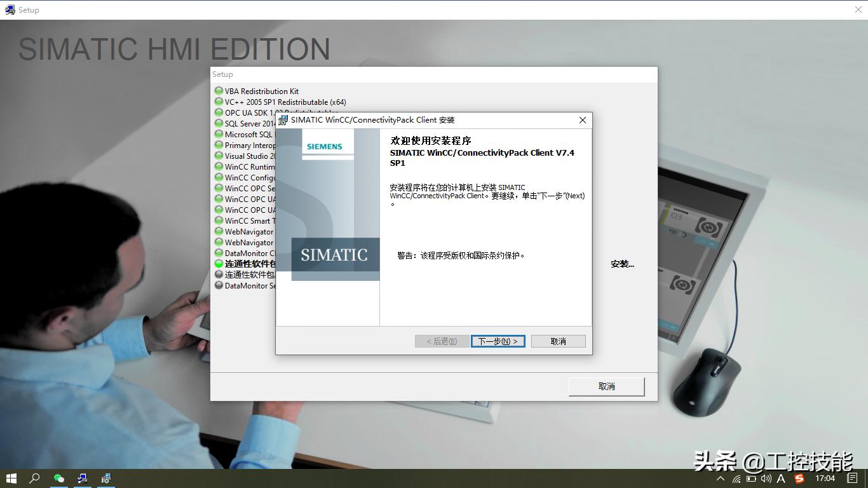Open the Windows Start menu
The image size is (868, 488).
point(11,478)
